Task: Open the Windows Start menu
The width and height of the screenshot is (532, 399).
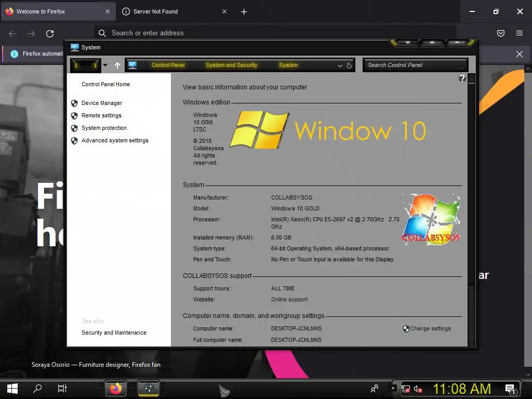Action: [12, 389]
